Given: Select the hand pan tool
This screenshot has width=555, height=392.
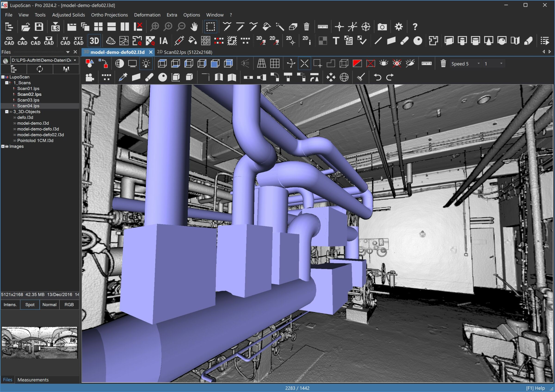Looking at the screenshot, I should click(x=194, y=27).
